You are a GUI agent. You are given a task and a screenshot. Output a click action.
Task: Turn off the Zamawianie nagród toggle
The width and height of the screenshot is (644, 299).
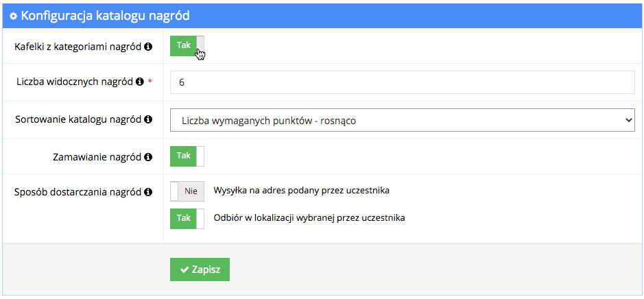(187, 156)
